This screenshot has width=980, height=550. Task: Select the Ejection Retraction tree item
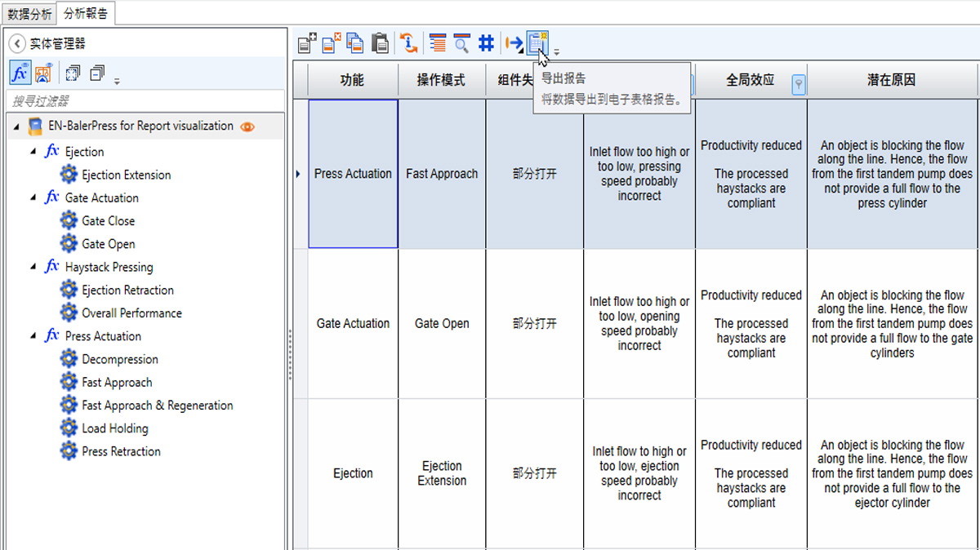(x=128, y=290)
